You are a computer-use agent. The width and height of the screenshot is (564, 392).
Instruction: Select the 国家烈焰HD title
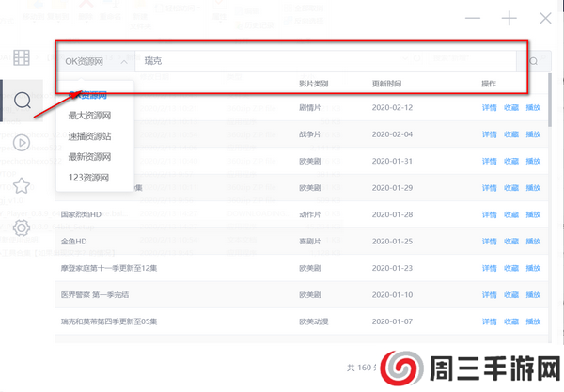coord(81,214)
